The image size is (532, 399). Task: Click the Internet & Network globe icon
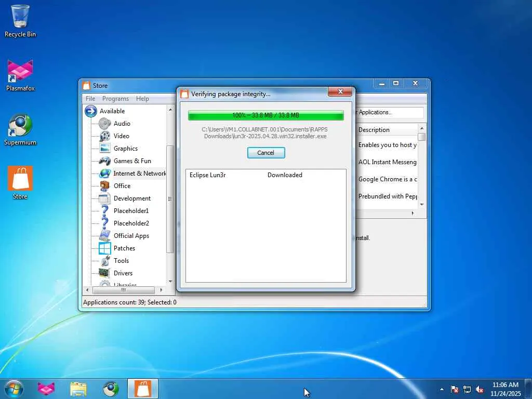click(x=105, y=174)
